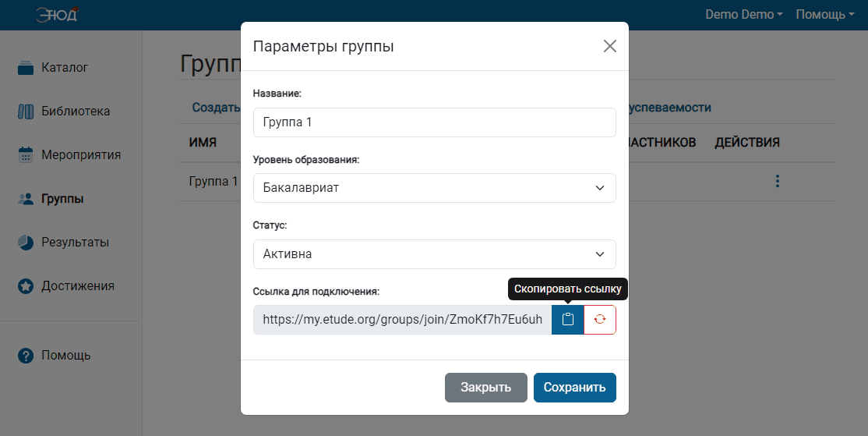The image size is (868, 436).
Task: Click the успеваемости link
Action: click(670, 108)
